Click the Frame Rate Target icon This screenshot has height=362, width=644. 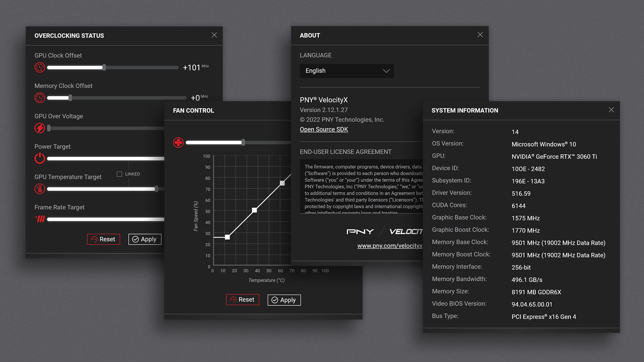(x=40, y=219)
